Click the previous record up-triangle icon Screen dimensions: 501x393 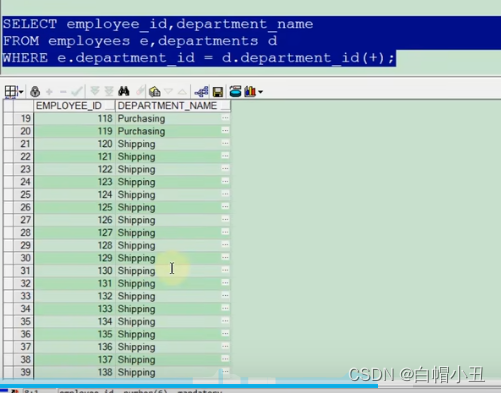click(x=182, y=91)
